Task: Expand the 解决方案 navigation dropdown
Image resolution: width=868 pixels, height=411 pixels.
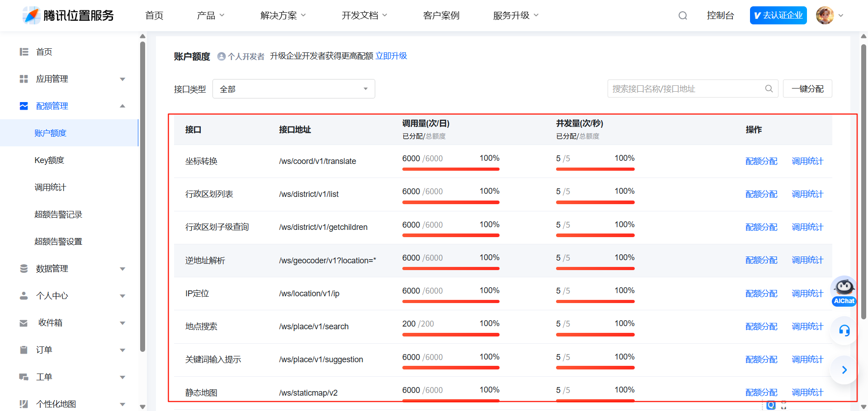Action: pos(283,15)
